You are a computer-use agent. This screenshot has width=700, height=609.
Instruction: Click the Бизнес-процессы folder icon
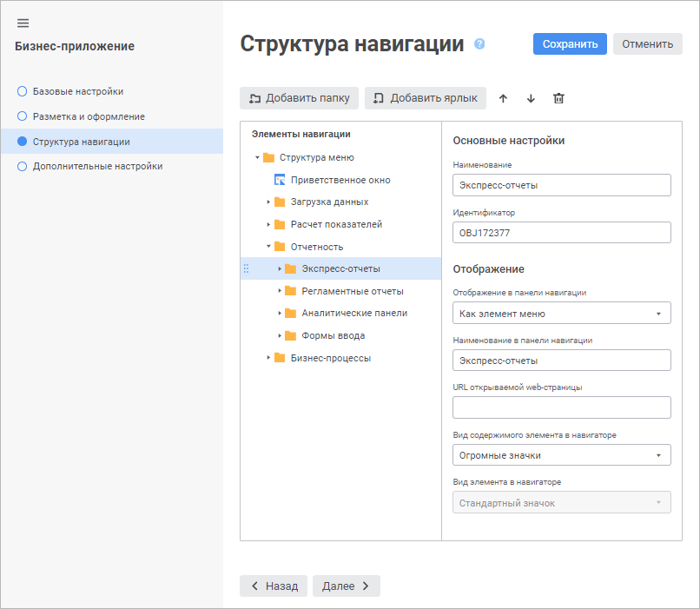coord(280,358)
